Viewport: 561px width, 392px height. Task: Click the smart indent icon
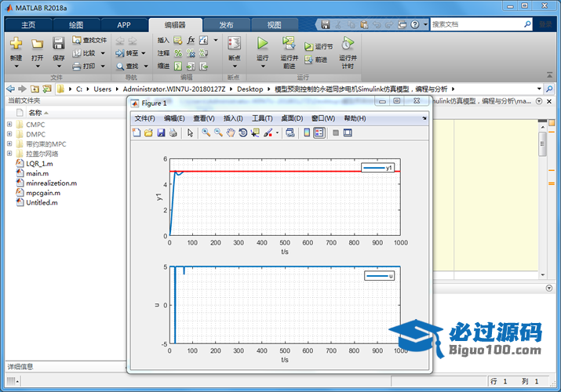(178, 66)
